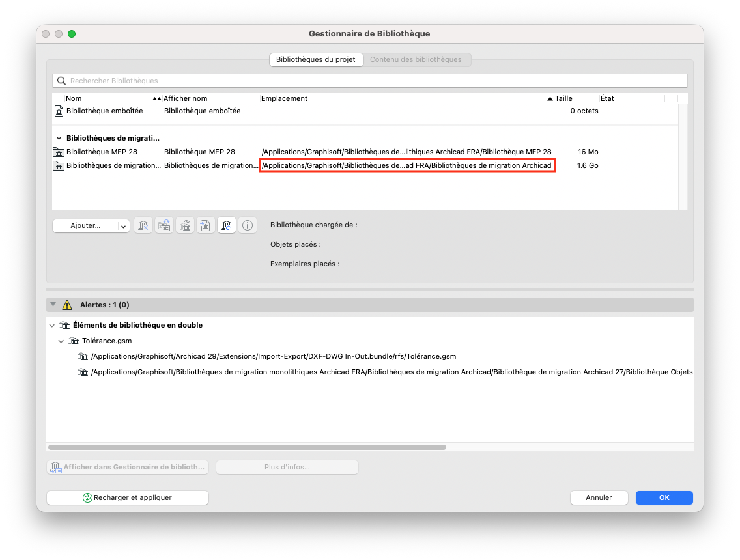Click the 1.6 Go size value
The height and width of the screenshot is (560, 740).
click(588, 165)
